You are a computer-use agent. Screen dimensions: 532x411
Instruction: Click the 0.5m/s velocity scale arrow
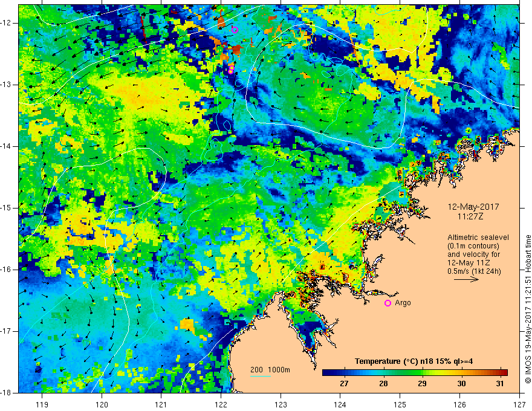[x=466, y=279]
